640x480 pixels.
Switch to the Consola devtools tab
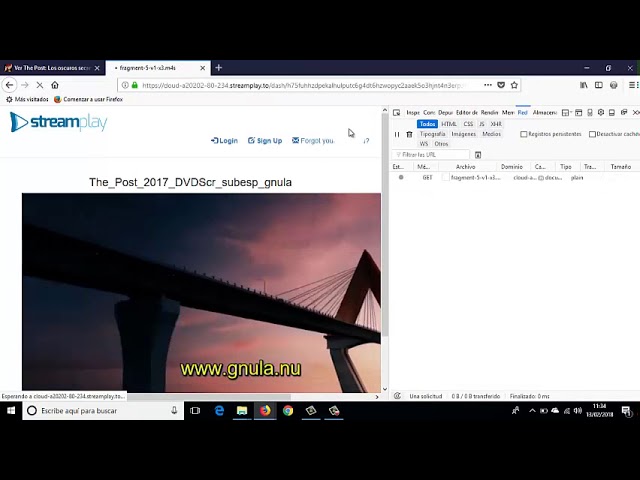click(429, 113)
